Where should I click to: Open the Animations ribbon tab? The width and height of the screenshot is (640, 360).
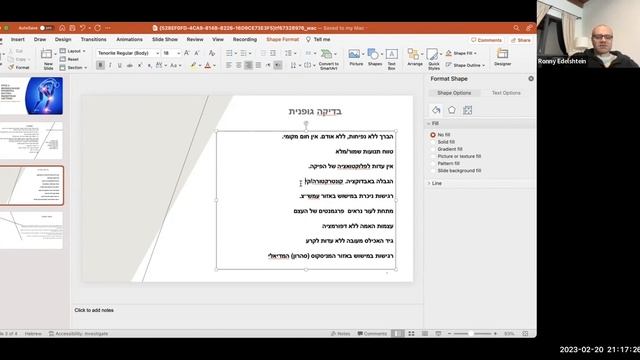point(129,40)
